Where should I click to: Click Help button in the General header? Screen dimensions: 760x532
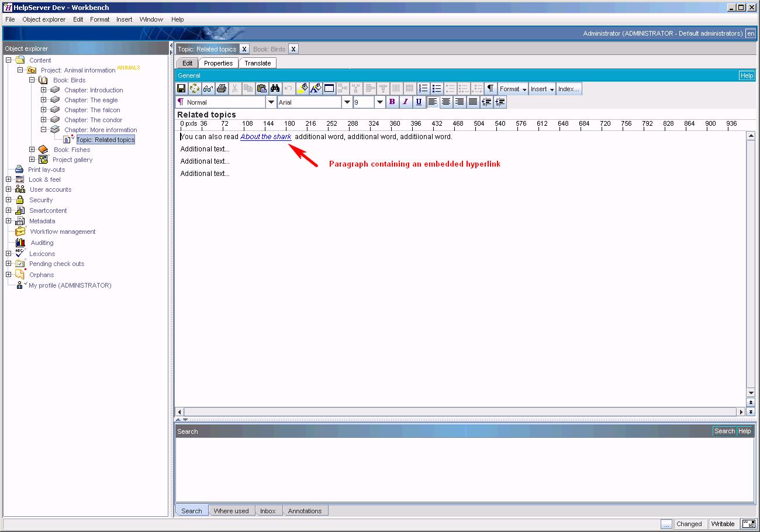(x=747, y=75)
